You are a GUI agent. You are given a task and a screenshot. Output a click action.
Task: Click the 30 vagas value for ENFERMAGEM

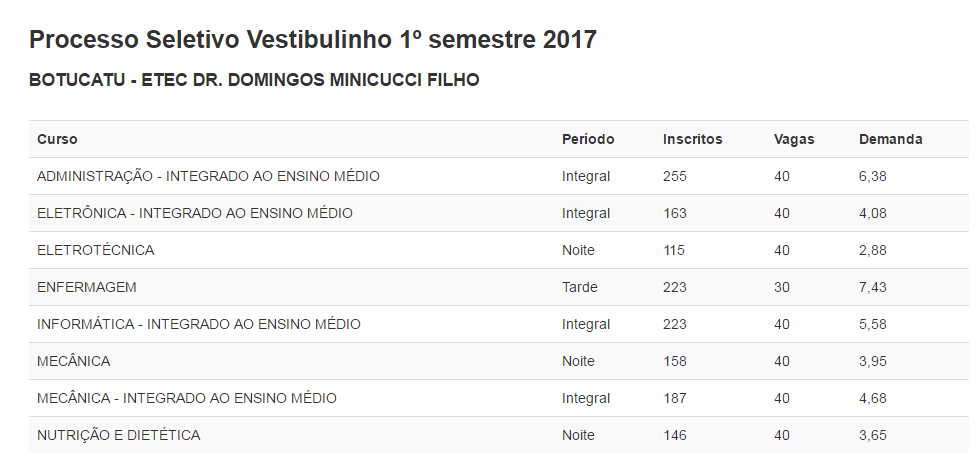click(x=782, y=287)
